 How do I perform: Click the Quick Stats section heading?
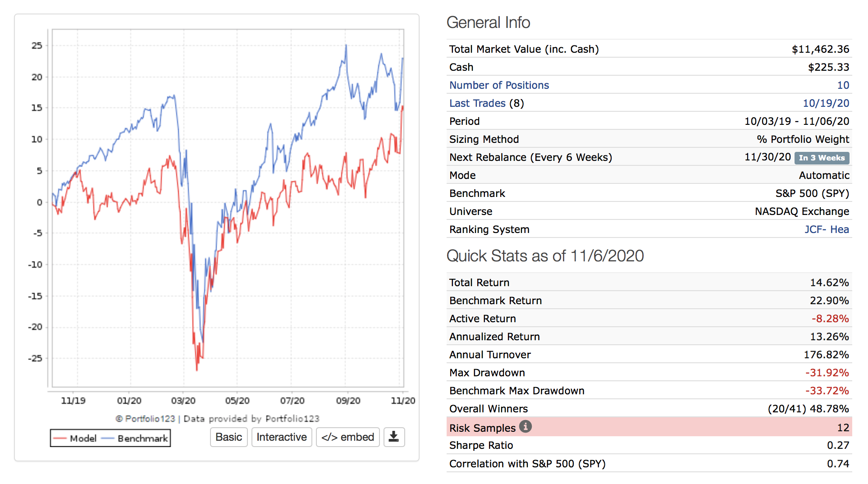[545, 256]
